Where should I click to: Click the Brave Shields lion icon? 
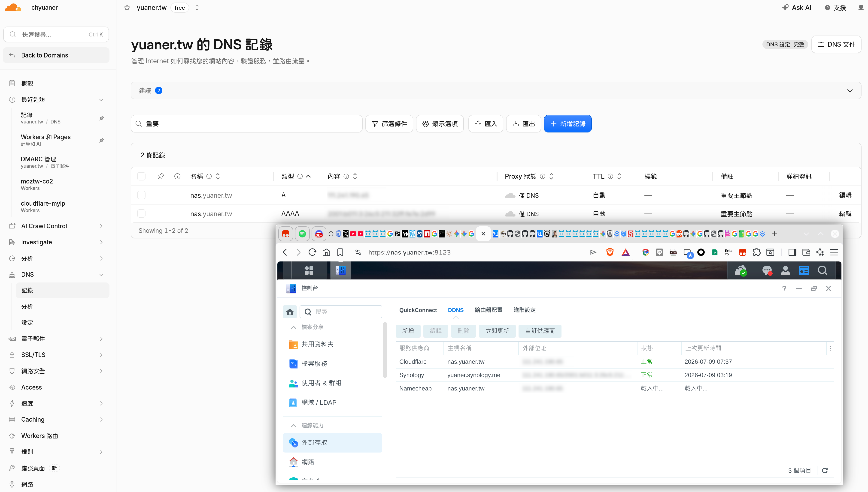[x=610, y=252]
